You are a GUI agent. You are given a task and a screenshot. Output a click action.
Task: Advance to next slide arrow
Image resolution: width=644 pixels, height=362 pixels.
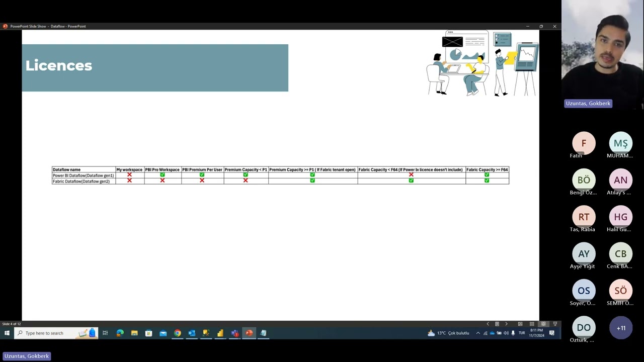click(x=506, y=324)
